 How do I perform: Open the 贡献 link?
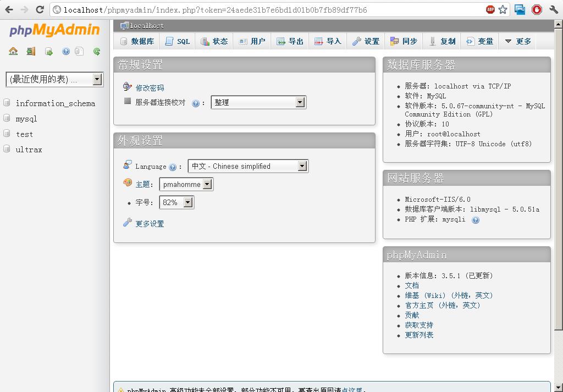[412, 315]
